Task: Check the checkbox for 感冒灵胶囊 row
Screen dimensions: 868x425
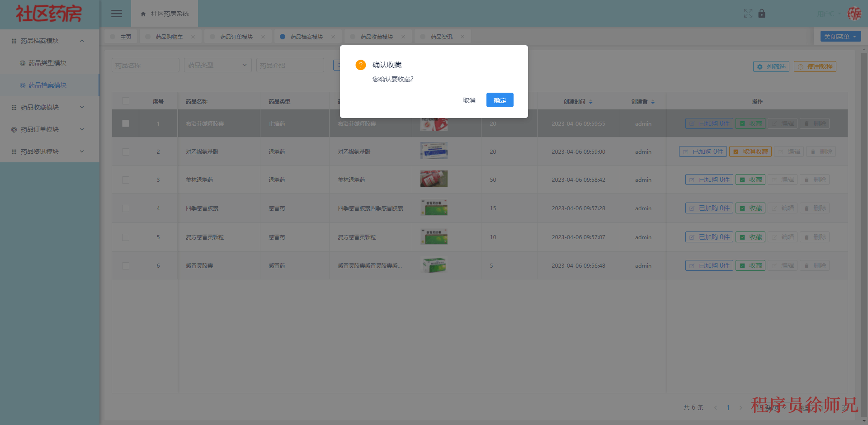Action: point(125,265)
